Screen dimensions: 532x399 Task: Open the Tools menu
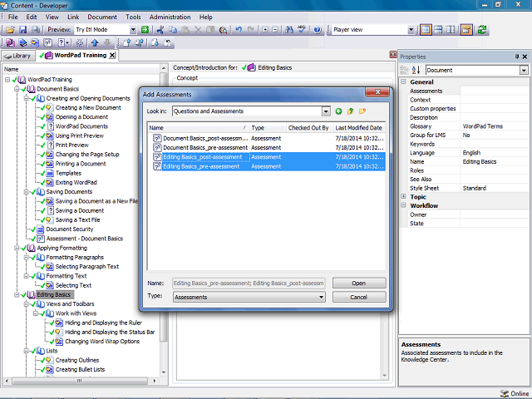click(x=133, y=17)
